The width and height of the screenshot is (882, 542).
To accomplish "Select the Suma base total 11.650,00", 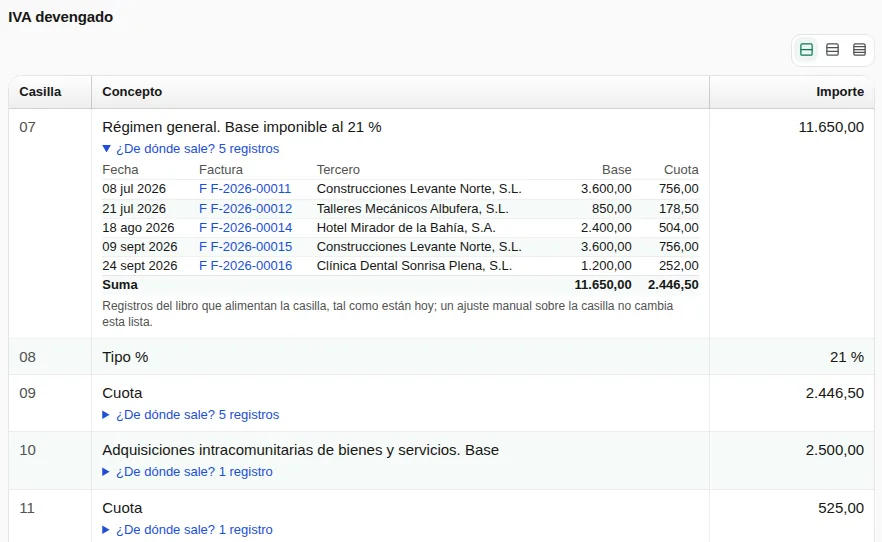I will pyautogui.click(x=603, y=285).
